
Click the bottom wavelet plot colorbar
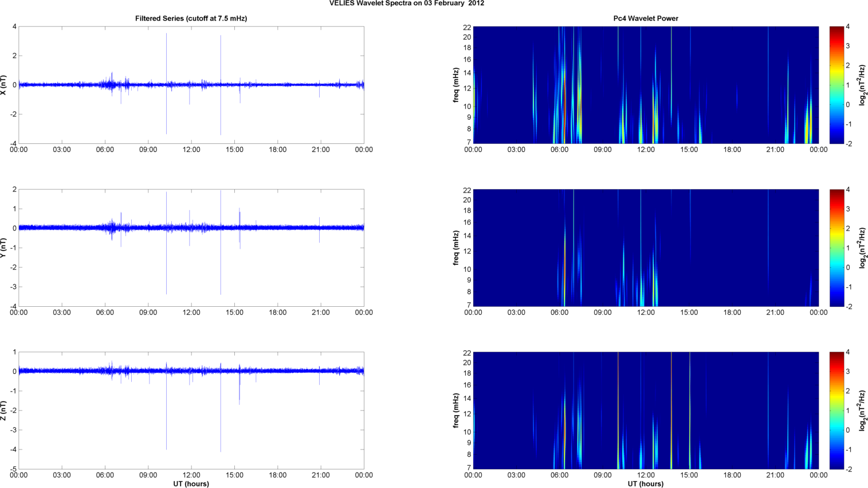[836, 411]
